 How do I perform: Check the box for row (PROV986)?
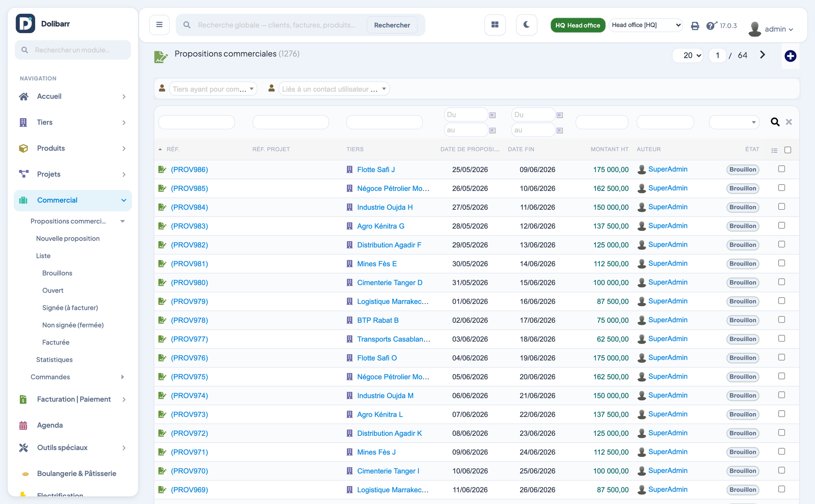coord(781,169)
